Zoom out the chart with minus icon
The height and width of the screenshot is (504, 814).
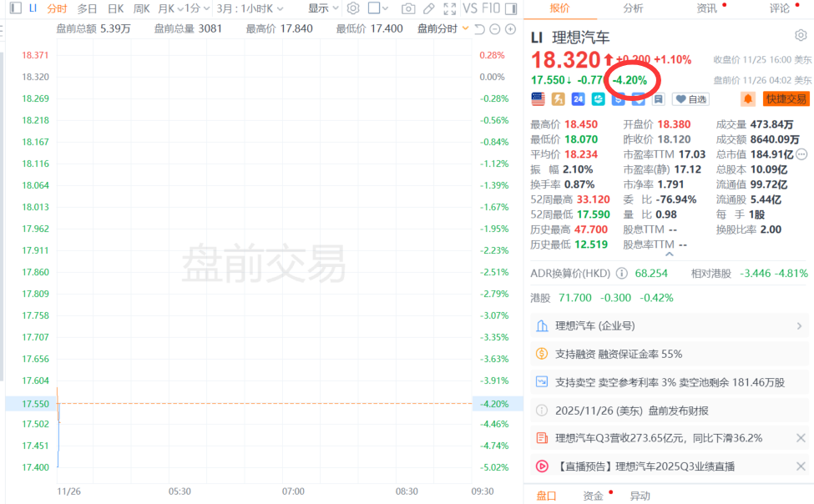(x=495, y=29)
